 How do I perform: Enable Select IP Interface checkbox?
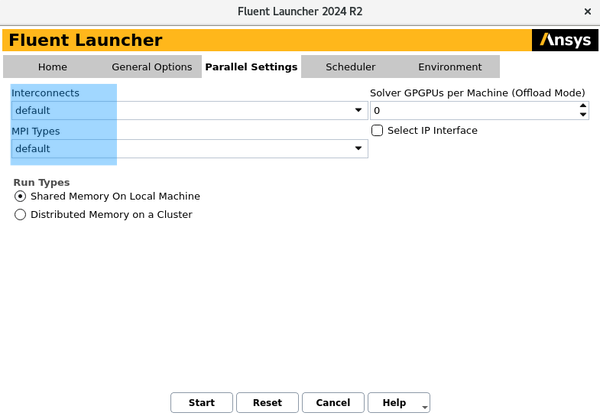click(377, 131)
